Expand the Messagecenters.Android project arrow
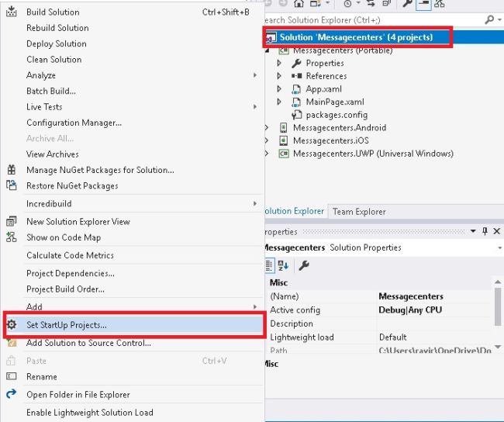The height and width of the screenshot is (422, 504). (x=267, y=127)
